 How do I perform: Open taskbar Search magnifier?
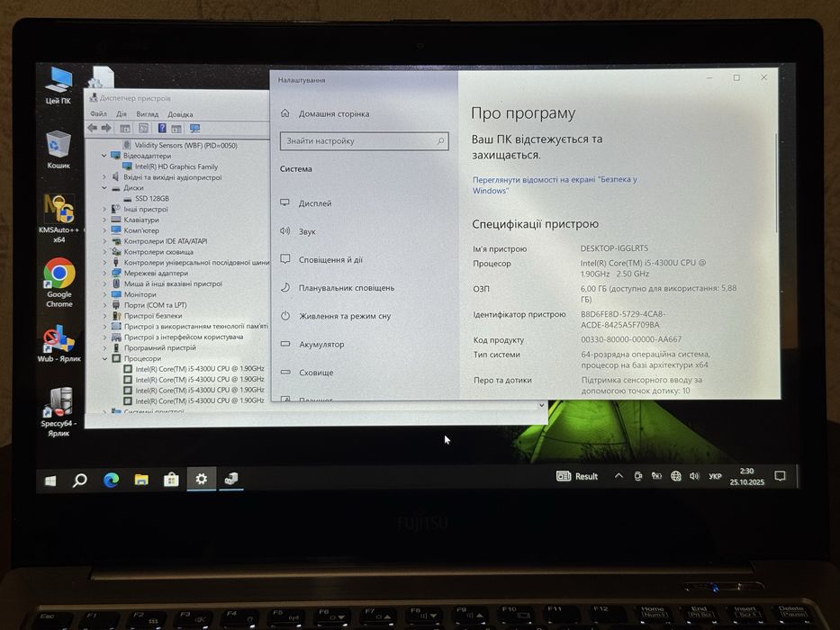(x=80, y=480)
